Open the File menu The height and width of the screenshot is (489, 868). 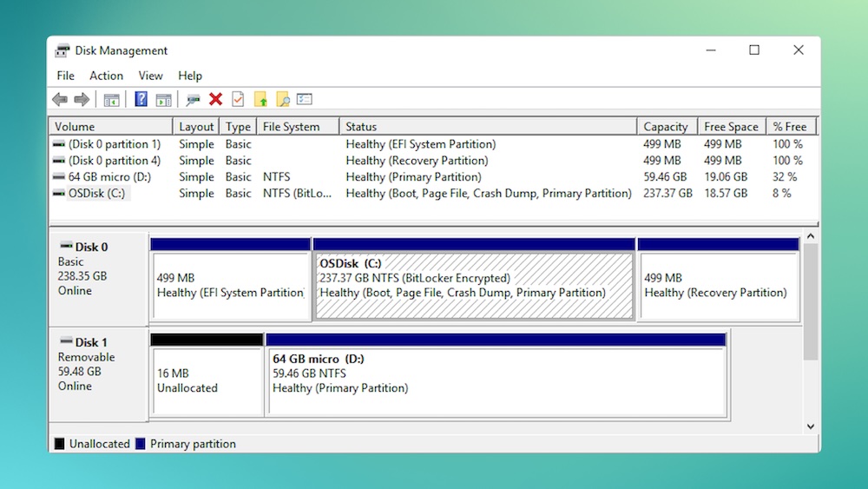66,76
